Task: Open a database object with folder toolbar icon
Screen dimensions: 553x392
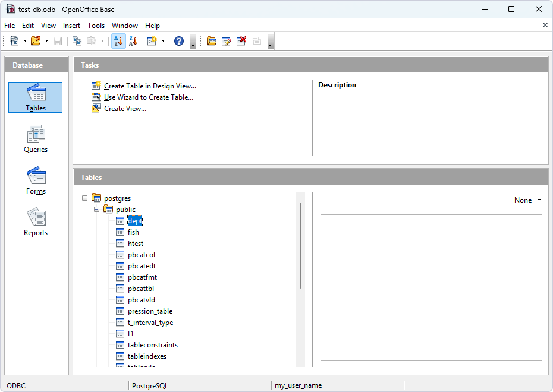Action: (x=212, y=40)
